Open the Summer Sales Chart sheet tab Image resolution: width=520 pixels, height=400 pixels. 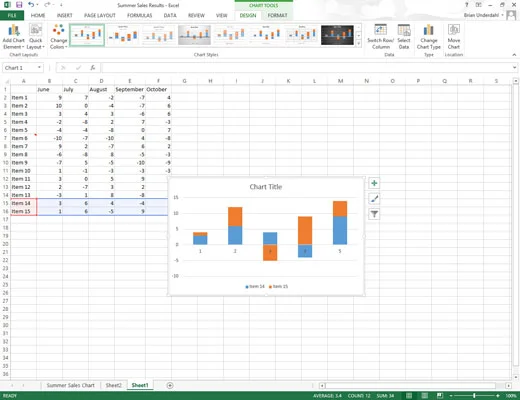[x=70, y=385]
